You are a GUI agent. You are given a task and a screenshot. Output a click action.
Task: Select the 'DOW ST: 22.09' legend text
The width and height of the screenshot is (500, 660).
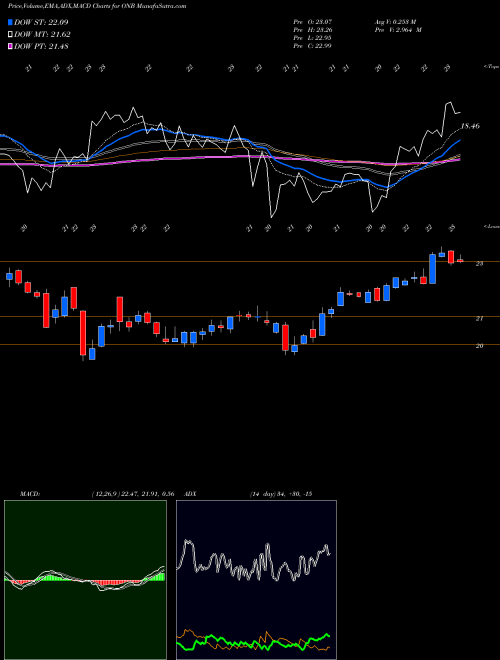tap(41, 22)
